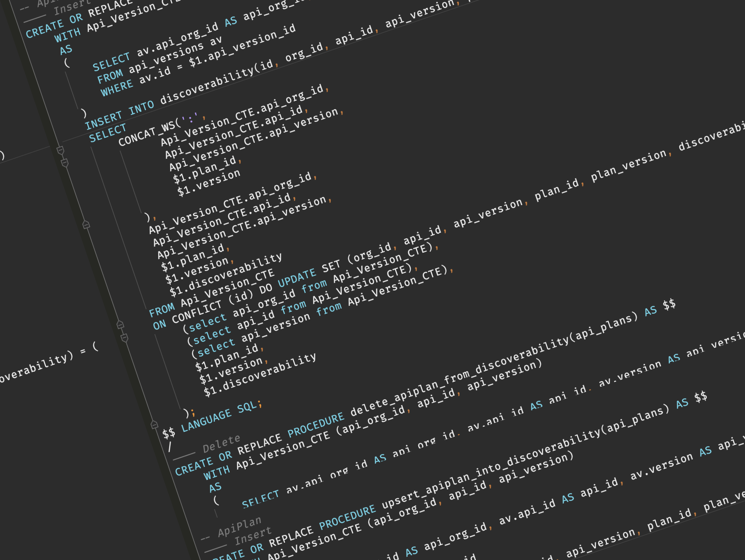Collapse the fold marker beside the SELECT line
The width and height of the screenshot is (745, 560).
coord(61,150)
